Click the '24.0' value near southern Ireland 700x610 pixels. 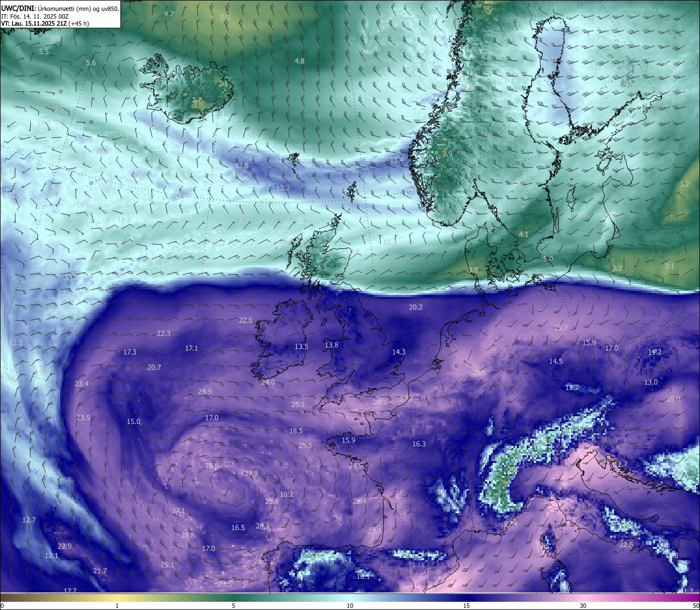pyautogui.click(x=268, y=382)
